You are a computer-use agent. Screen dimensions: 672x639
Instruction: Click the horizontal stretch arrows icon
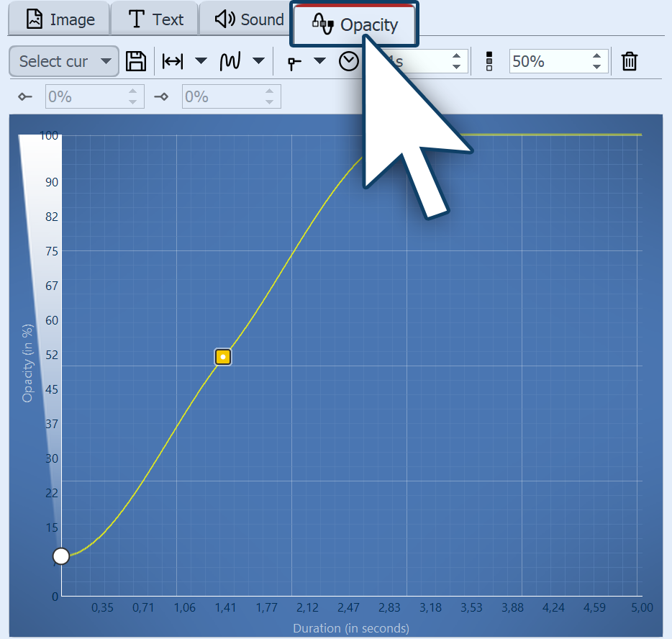173,62
